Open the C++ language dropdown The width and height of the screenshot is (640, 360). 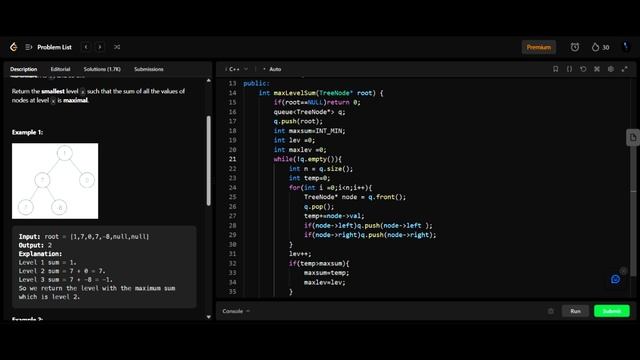click(x=237, y=69)
